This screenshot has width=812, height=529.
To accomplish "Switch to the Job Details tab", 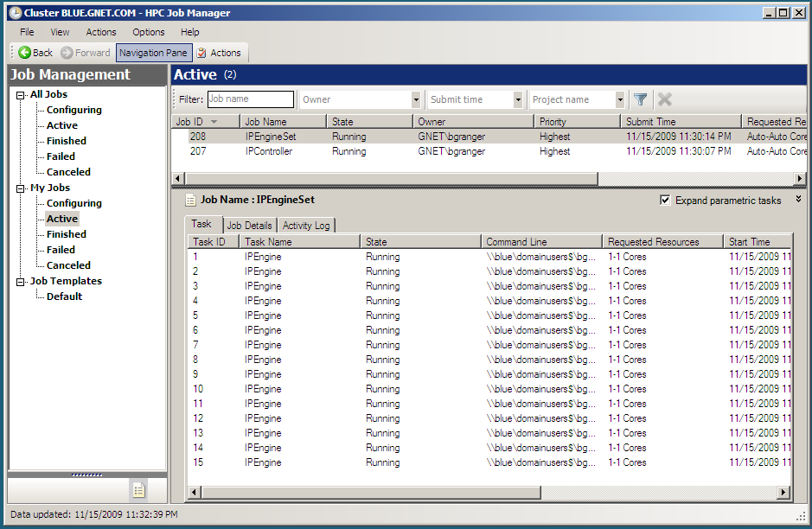I will click(249, 226).
